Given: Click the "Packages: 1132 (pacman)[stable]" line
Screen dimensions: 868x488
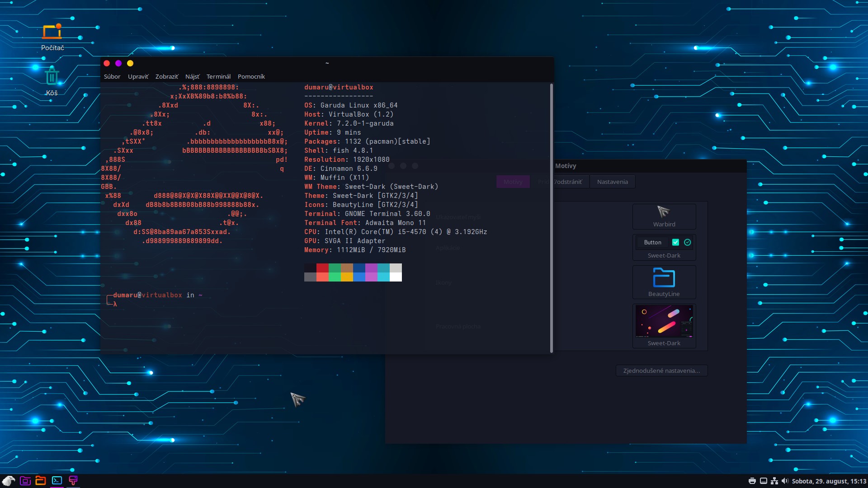Looking at the screenshot, I should tap(367, 141).
